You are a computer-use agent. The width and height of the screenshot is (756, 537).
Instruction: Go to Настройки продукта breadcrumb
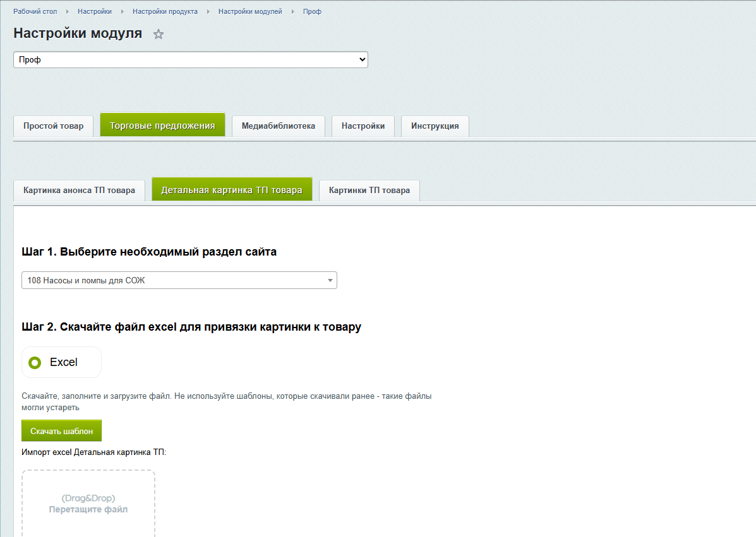pyautogui.click(x=165, y=12)
